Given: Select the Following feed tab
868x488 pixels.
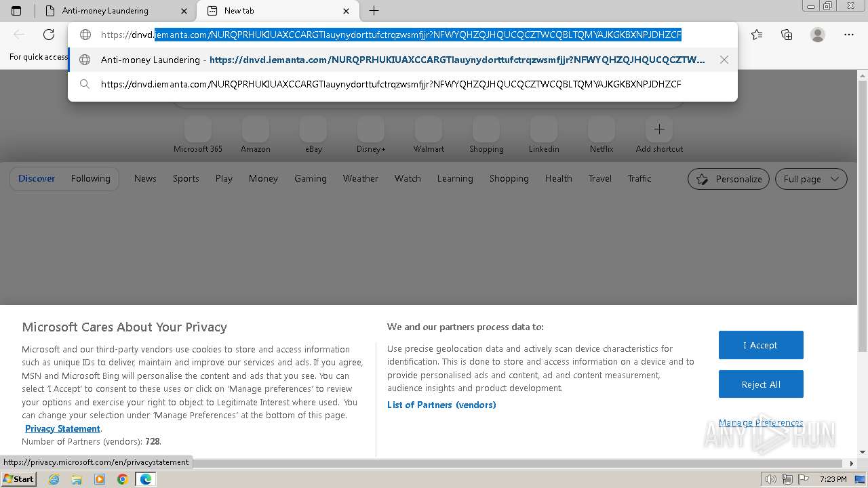Looking at the screenshot, I should [x=90, y=178].
